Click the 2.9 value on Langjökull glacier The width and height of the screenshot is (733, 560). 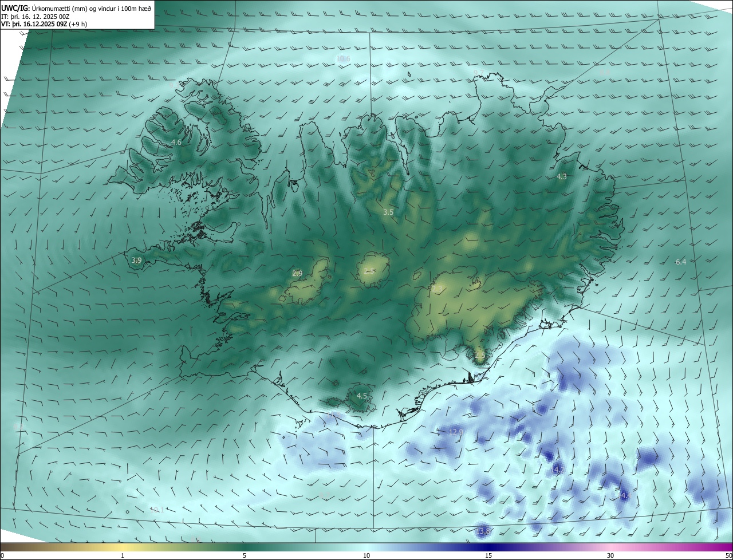click(297, 274)
